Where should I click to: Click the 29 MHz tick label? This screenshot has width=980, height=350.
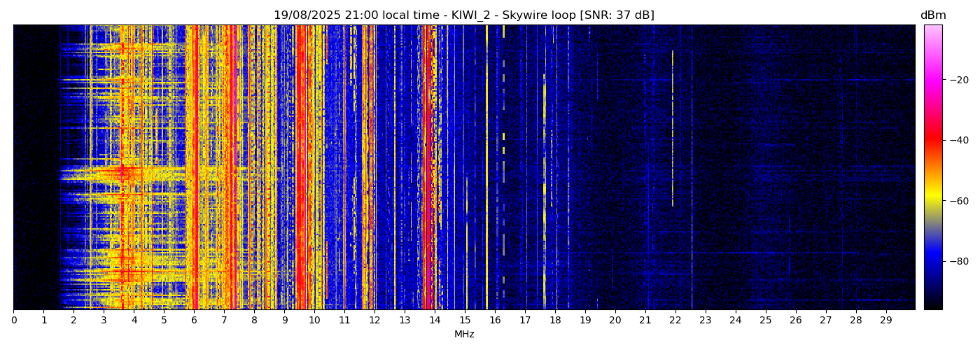click(x=886, y=321)
